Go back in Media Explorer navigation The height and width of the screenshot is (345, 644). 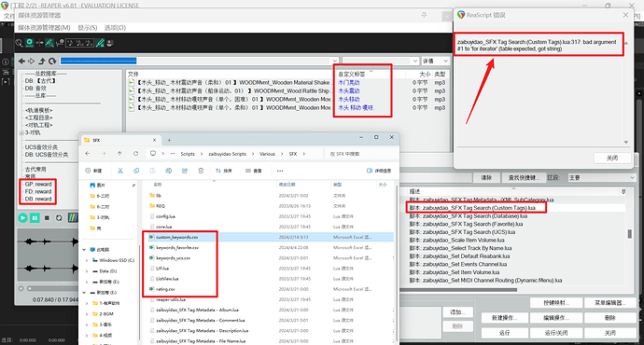[21, 62]
